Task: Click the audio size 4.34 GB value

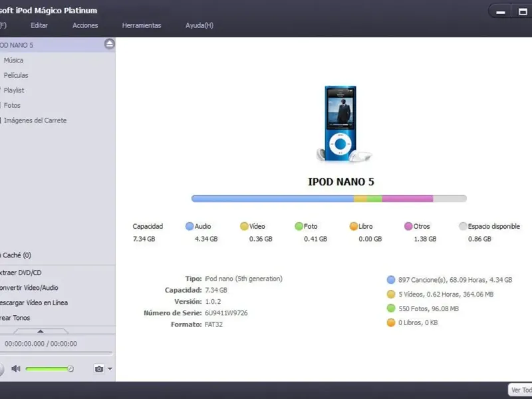Action: [x=206, y=239]
